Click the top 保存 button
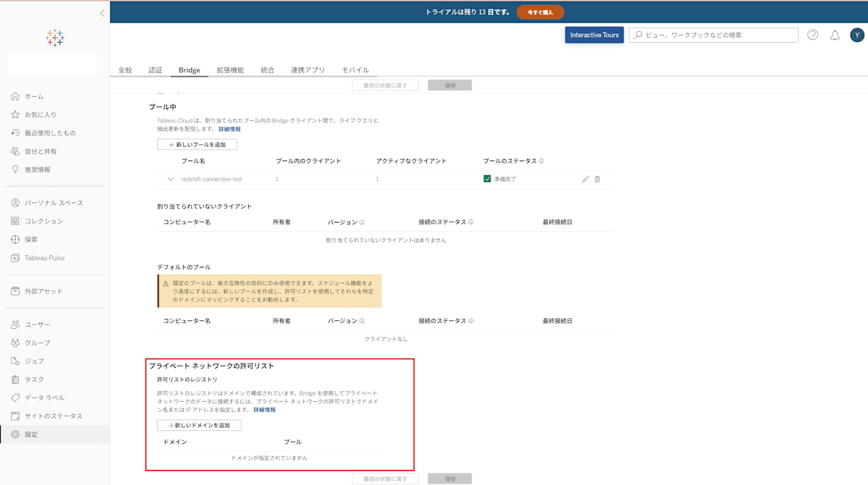 point(450,85)
